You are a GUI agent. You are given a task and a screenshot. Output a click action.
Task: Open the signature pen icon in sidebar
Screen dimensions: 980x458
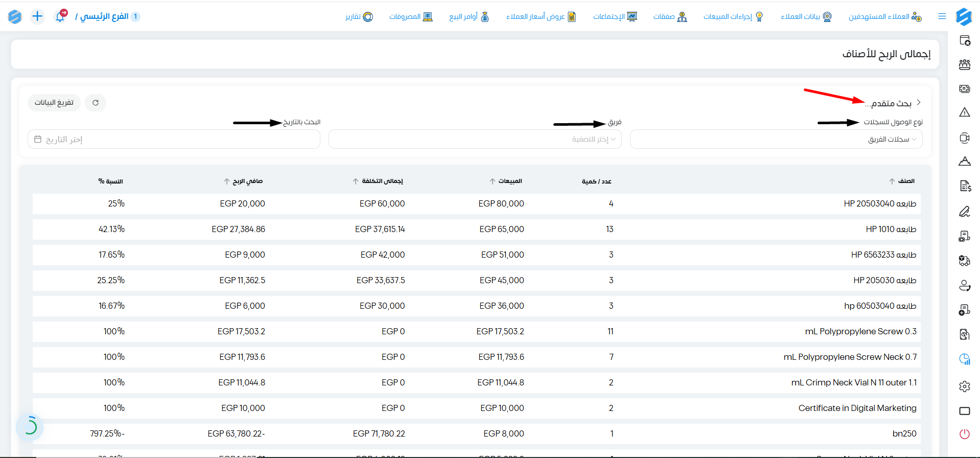[x=965, y=211]
